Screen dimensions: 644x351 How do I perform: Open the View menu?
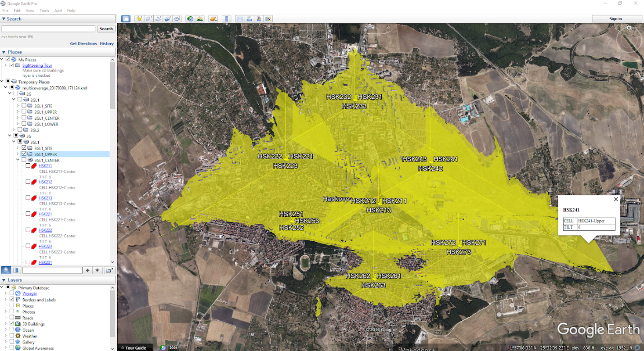pyautogui.click(x=30, y=11)
